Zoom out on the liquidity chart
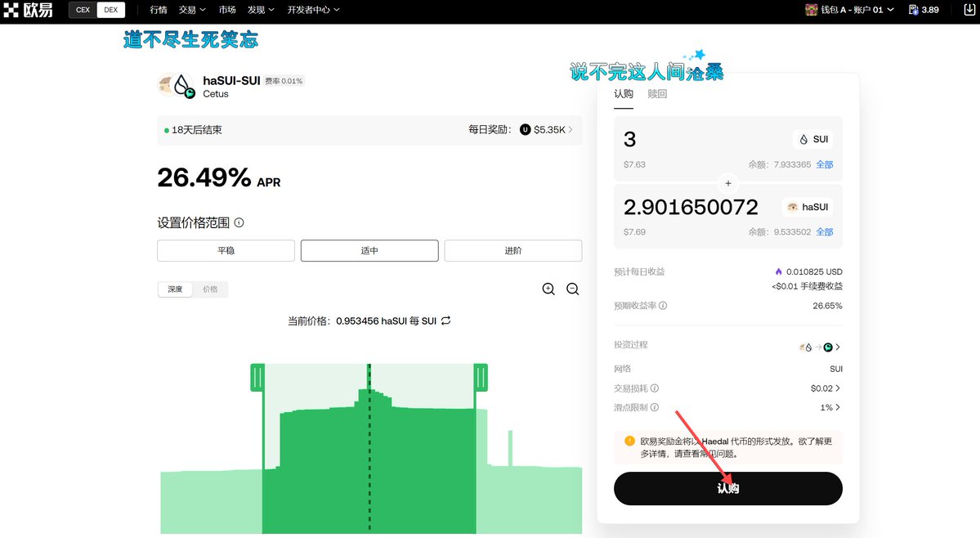980x538 pixels. tap(572, 289)
